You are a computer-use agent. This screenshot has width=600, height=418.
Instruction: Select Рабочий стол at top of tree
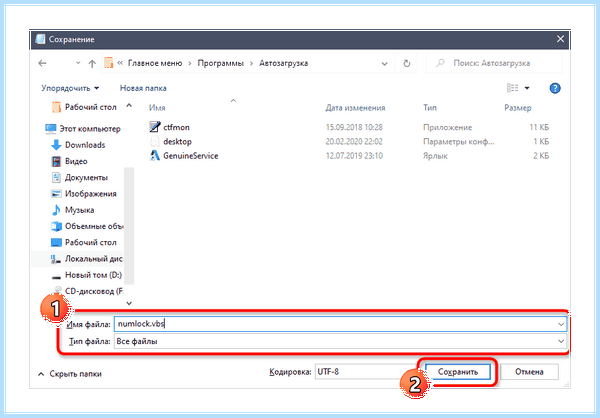click(x=90, y=107)
